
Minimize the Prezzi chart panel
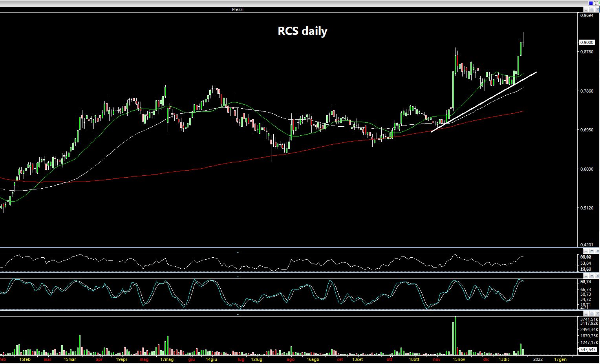point(585,9)
